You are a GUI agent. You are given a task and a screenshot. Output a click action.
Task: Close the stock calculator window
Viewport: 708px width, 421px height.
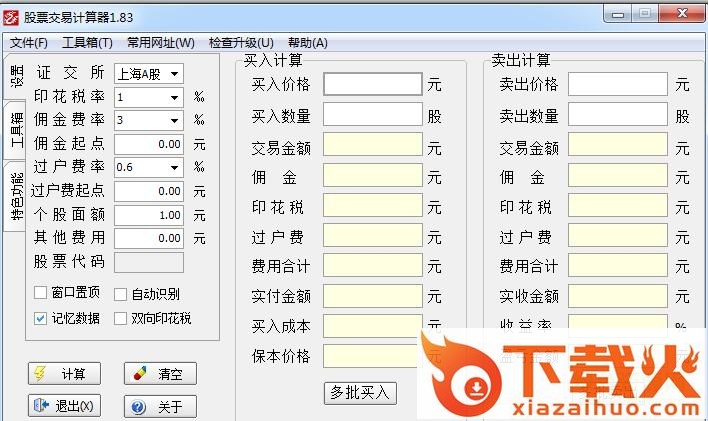tap(682, 14)
